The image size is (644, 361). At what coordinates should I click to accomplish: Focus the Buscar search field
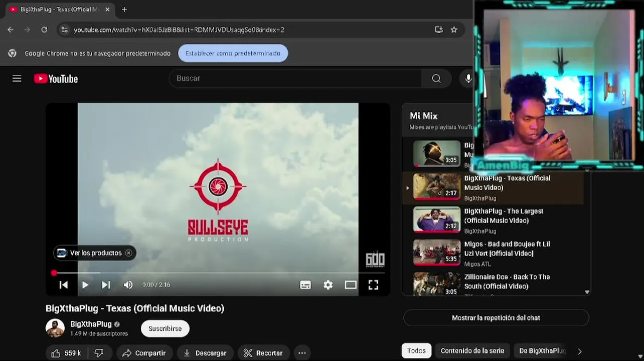click(296, 78)
